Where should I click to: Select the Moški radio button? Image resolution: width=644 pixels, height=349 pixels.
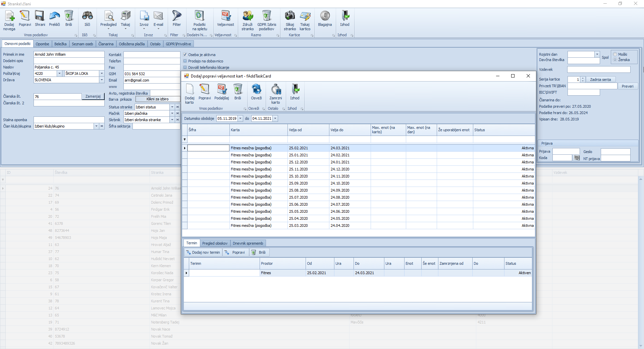pos(615,54)
